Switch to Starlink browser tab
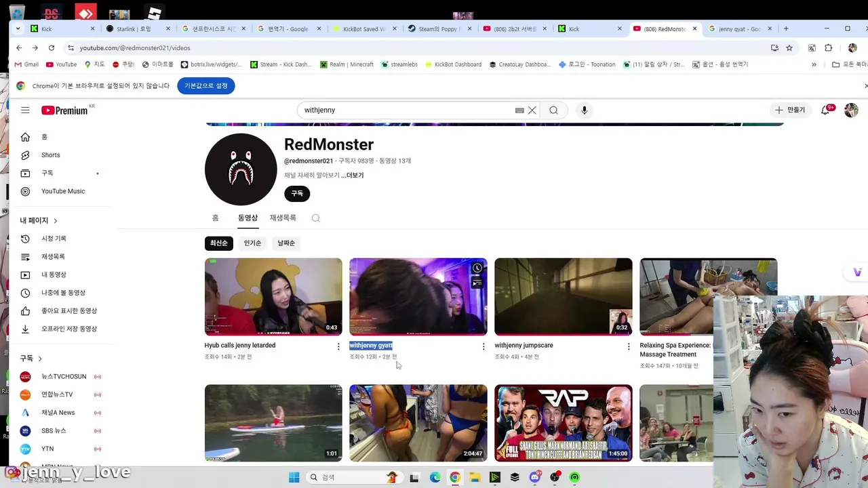 pos(134,28)
